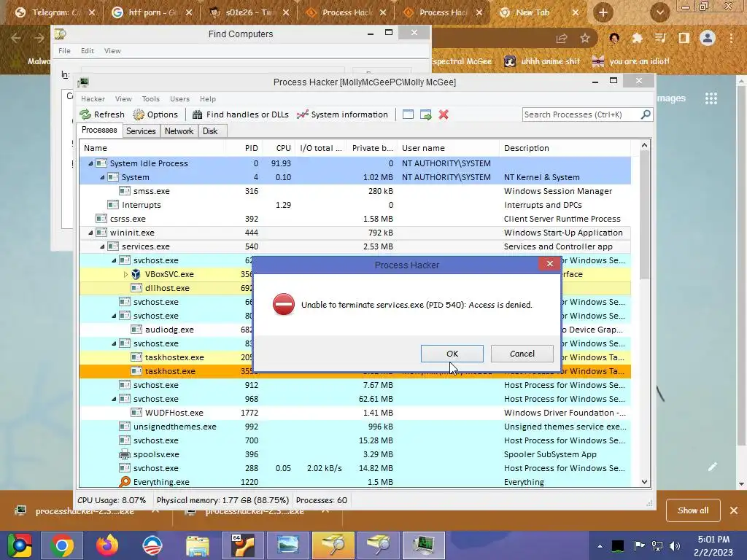Open Options in Process Hacker toolbar

155,114
